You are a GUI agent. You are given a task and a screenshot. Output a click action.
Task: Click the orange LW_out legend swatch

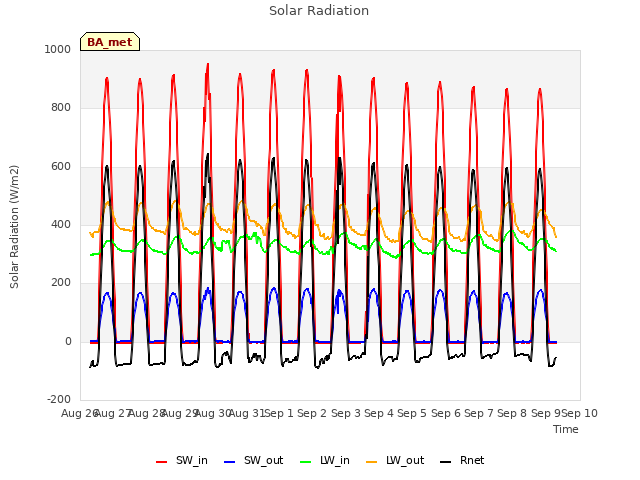click(371, 462)
